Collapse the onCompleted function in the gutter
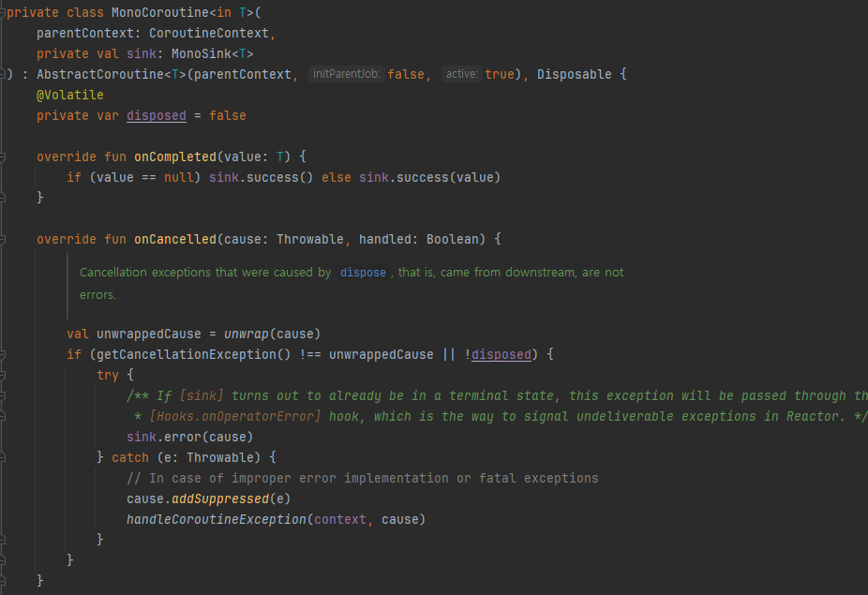This screenshot has width=868, height=595. pos(2,157)
